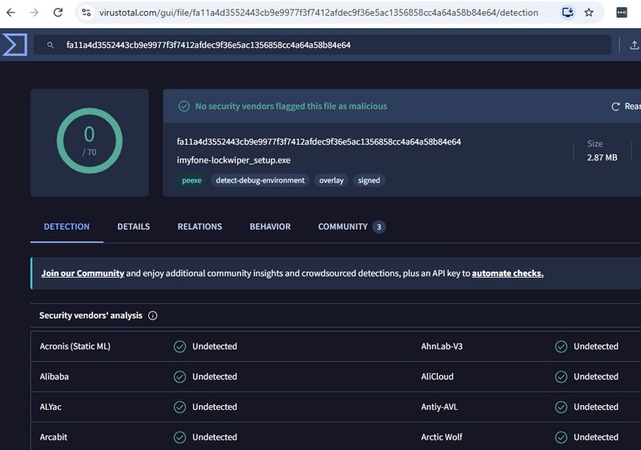This screenshot has width=641, height=450.
Task: Click the peexe tag
Action: (192, 180)
